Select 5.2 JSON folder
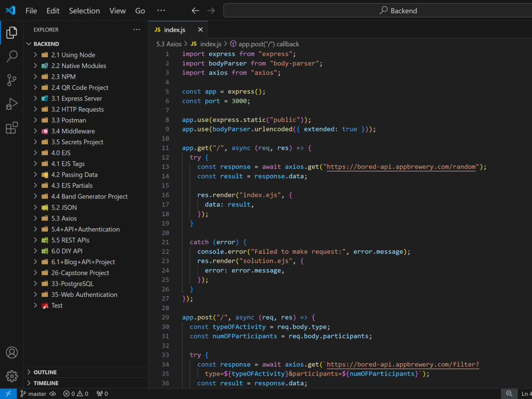Screen dimensions: 532x399 coord(86,207)
